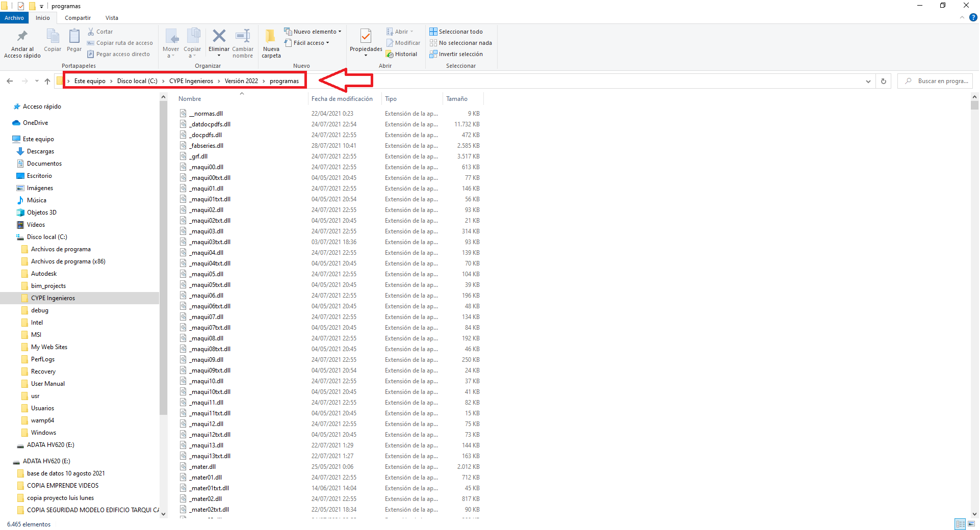Switch to the Vista ribbon tab
This screenshot has height=530, width=980.
click(112, 18)
